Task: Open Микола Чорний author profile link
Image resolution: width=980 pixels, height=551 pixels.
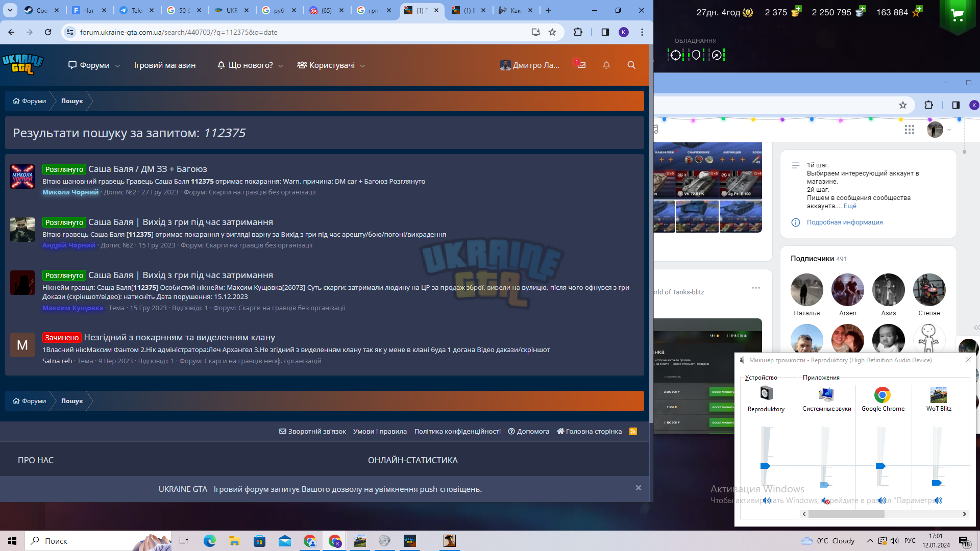Action: (x=70, y=192)
